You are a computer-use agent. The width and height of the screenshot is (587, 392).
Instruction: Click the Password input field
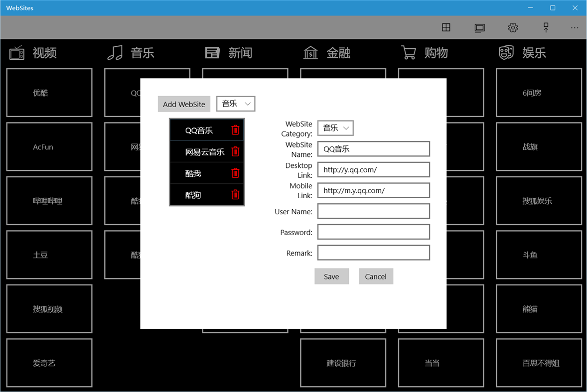(374, 232)
